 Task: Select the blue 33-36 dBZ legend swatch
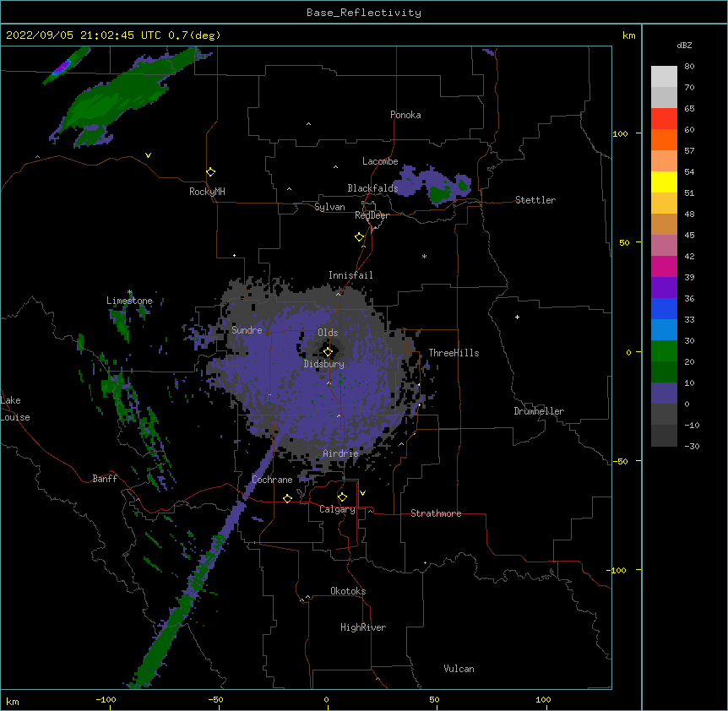click(664, 309)
